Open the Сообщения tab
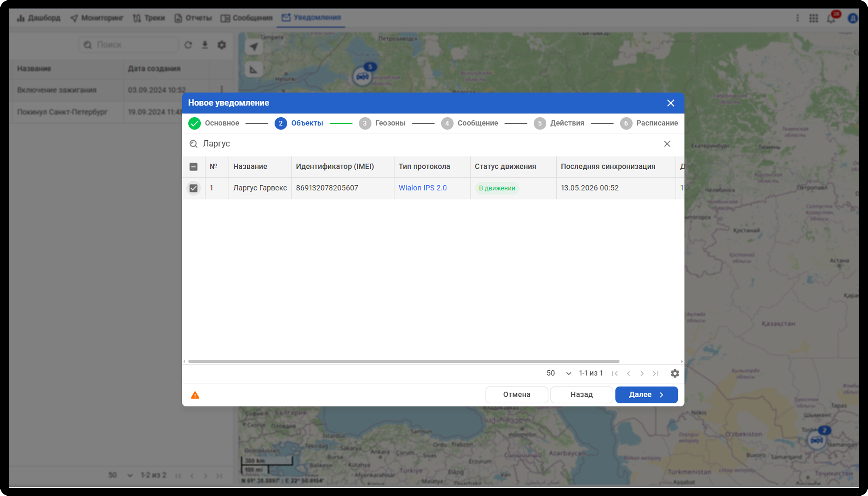Image resolution: width=868 pixels, height=496 pixels. pos(246,18)
